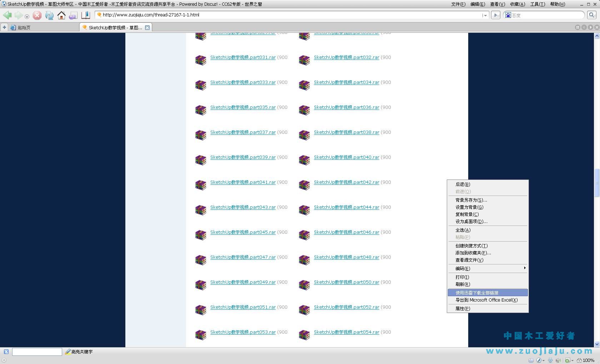This screenshot has height=364, width=600.
Task: Click 复制背景(C) in context menu
Action: (x=487, y=214)
